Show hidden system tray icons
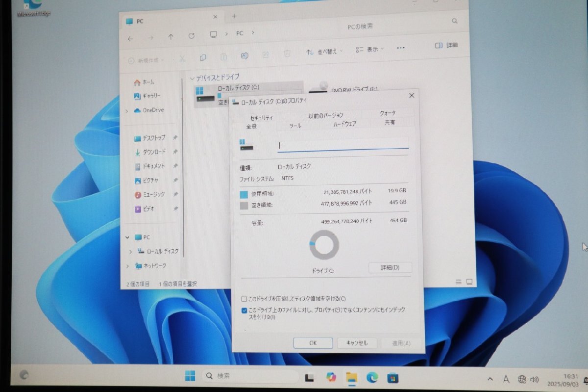This screenshot has width=588, height=392. [490, 379]
